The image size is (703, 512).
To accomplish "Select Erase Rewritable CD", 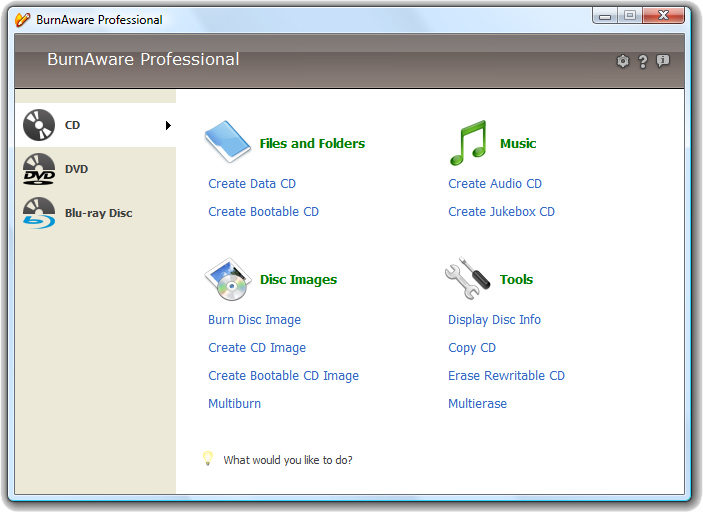I will click(x=506, y=376).
